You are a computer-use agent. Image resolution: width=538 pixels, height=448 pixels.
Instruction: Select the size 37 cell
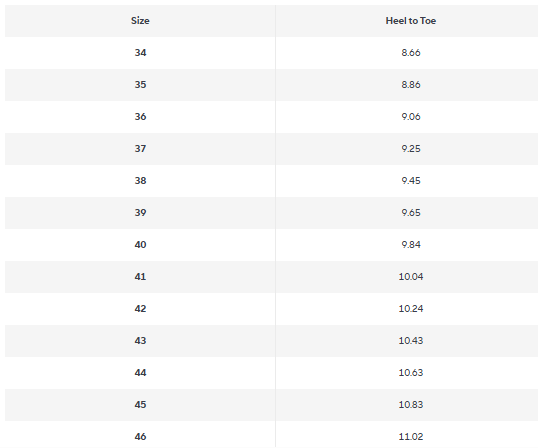140,149
